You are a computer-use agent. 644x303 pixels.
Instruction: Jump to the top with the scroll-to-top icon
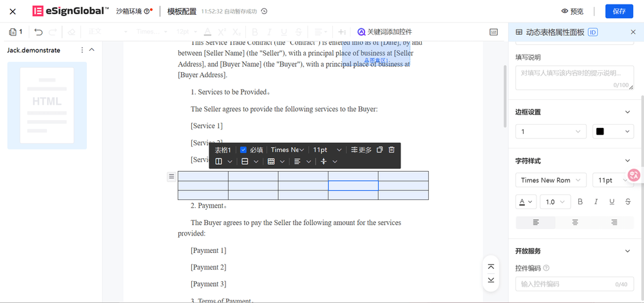(491, 267)
